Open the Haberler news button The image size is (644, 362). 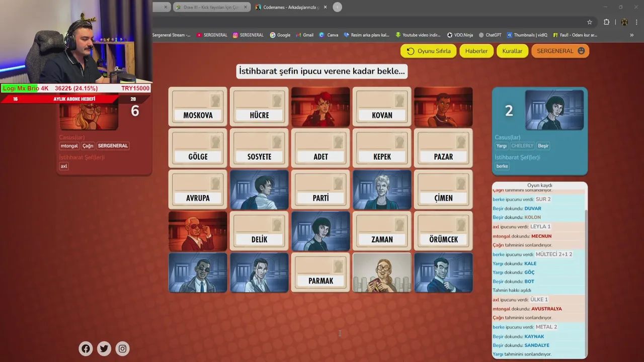(476, 51)
